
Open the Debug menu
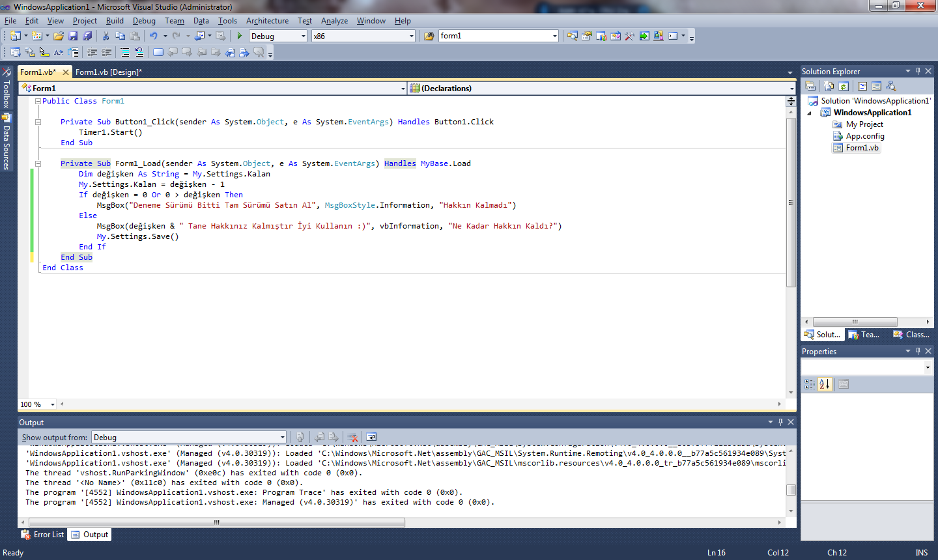[144, 21]
